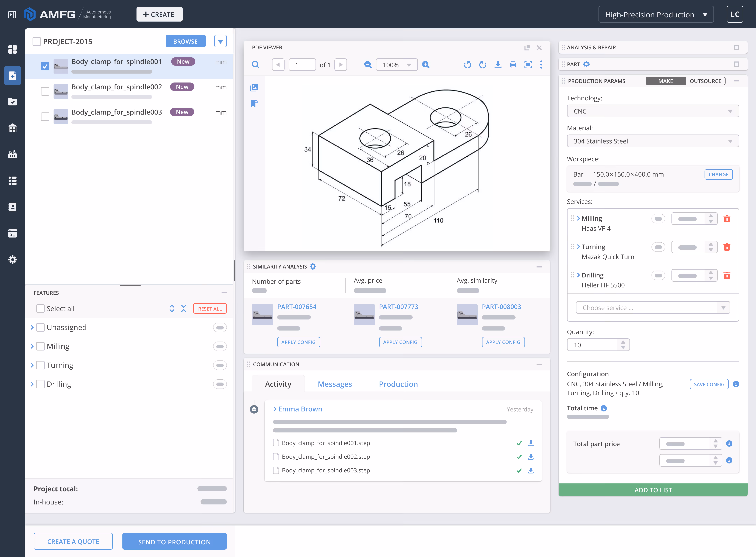Open the settings gear in left sidebar
The image size is (756, 557).
[x=12, y=259]
